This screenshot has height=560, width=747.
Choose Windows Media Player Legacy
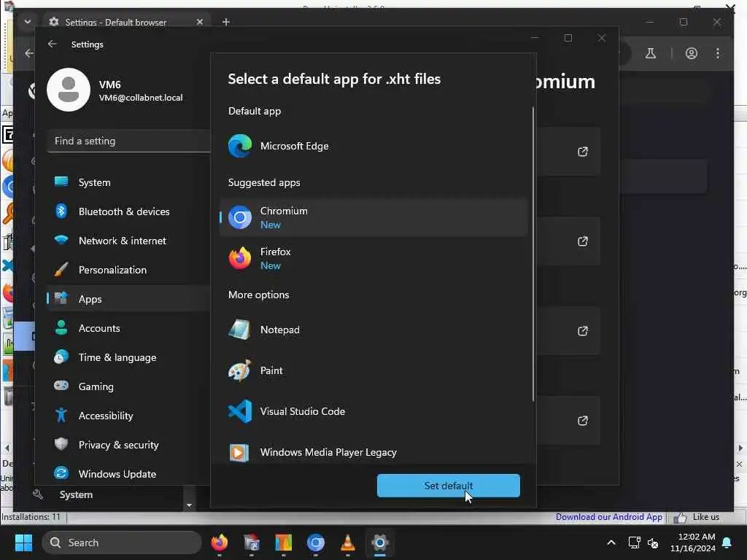tap(373, 452)
